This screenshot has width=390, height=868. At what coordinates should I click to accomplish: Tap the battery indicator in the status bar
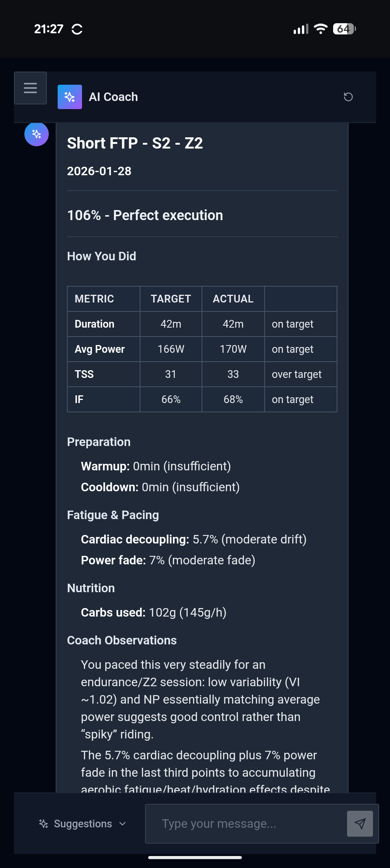344,29
